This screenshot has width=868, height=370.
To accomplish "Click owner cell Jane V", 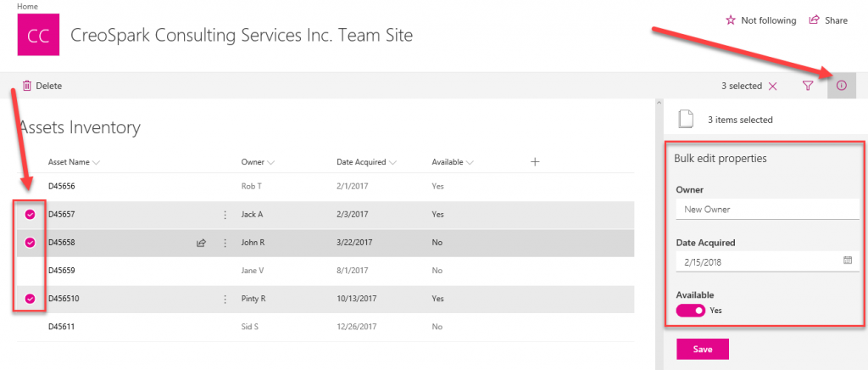I will pos(253,271).
